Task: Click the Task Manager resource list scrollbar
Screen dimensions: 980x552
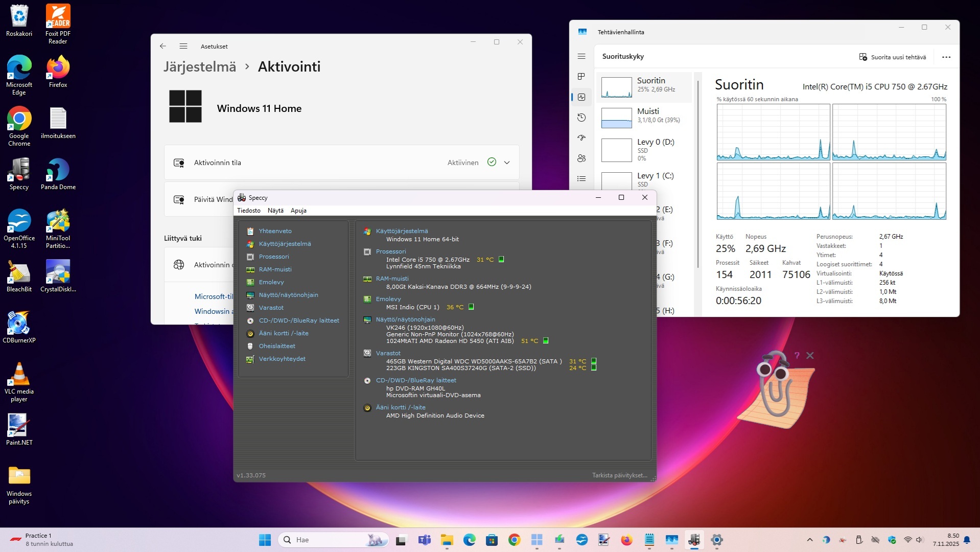Action: [x=698, y=174]
